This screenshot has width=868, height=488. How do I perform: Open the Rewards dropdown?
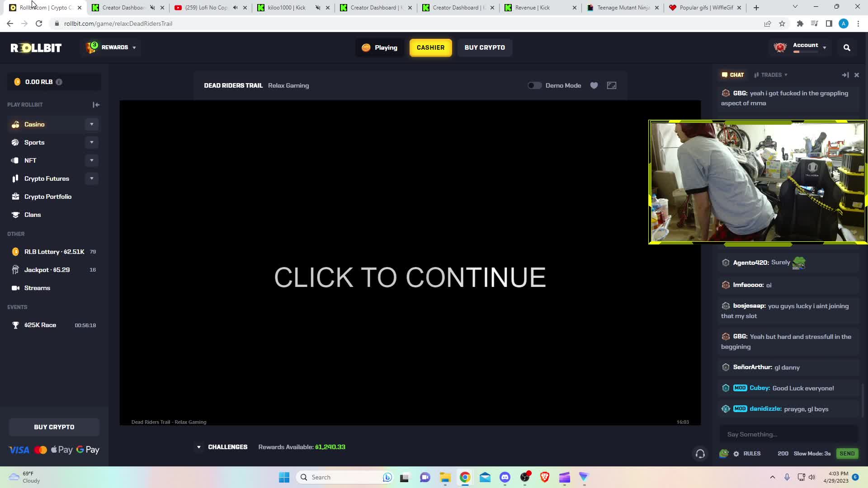[x=111, y=47]
